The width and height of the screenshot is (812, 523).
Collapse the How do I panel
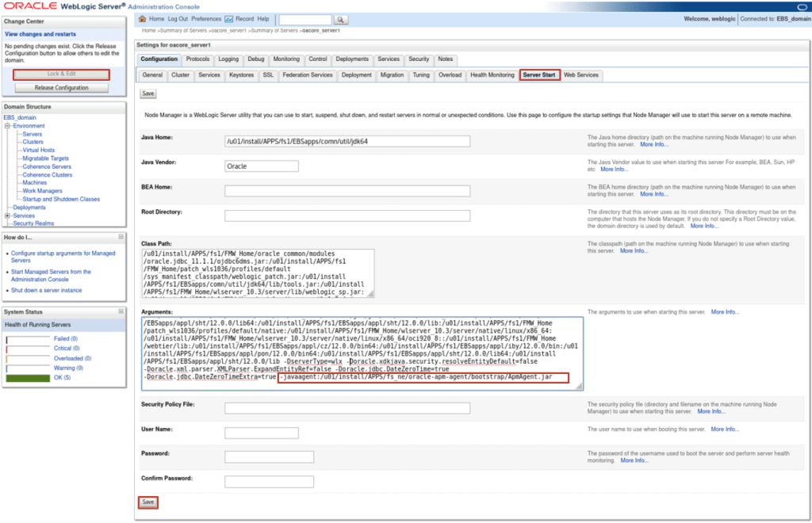click(121, 237)
